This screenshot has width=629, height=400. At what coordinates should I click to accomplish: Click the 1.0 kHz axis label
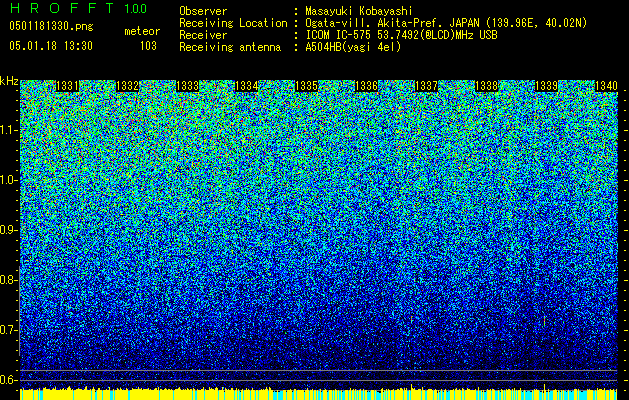click(9, 180)
